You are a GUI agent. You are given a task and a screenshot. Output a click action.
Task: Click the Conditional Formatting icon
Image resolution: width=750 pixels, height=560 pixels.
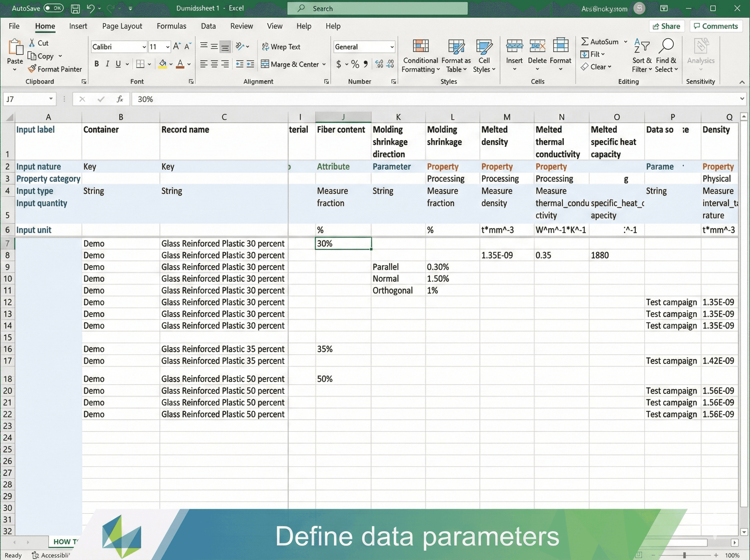point(421,46)
